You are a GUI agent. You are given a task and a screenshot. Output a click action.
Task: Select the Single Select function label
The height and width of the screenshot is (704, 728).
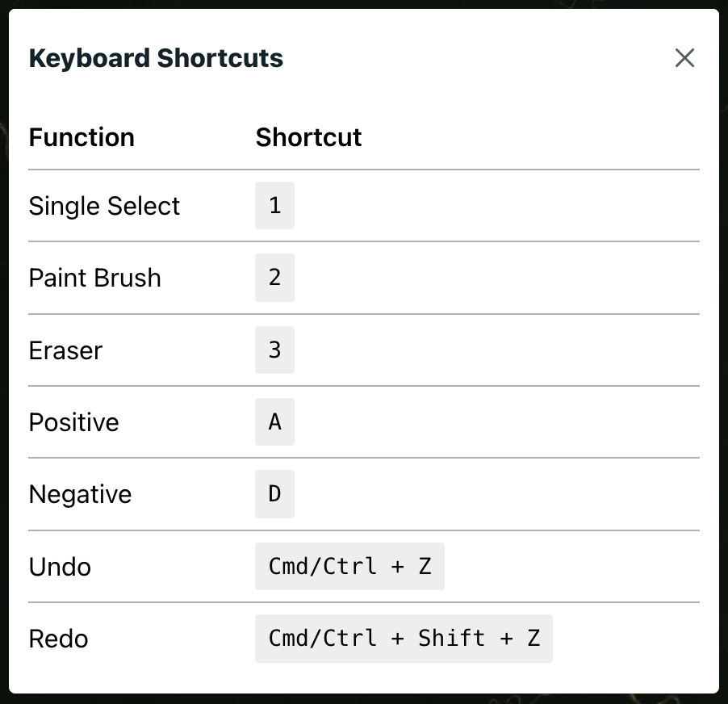104,206
